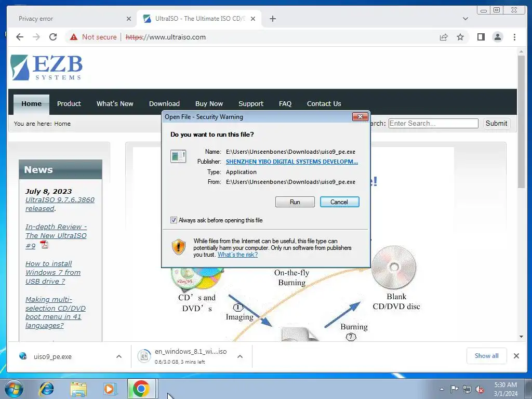Click Run in the security dialog
The image size is (532, 399).
pyautogui.click(x=295, y=202)
